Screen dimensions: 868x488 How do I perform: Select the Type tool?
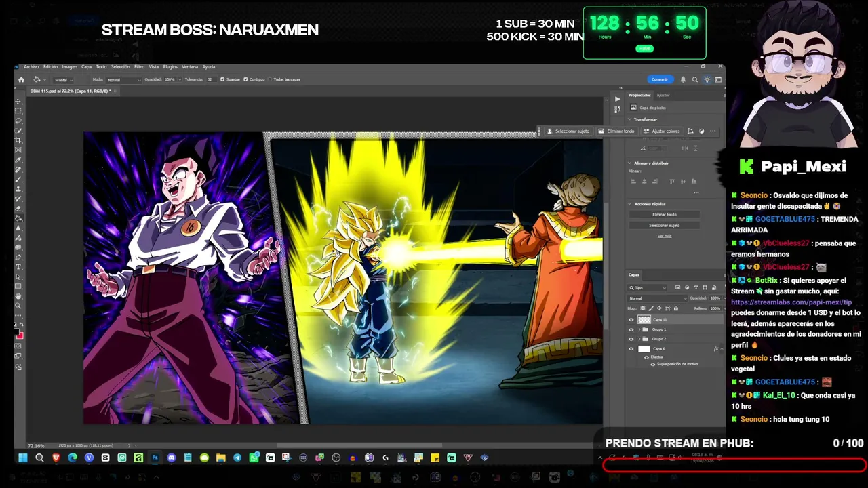point(18,267)
